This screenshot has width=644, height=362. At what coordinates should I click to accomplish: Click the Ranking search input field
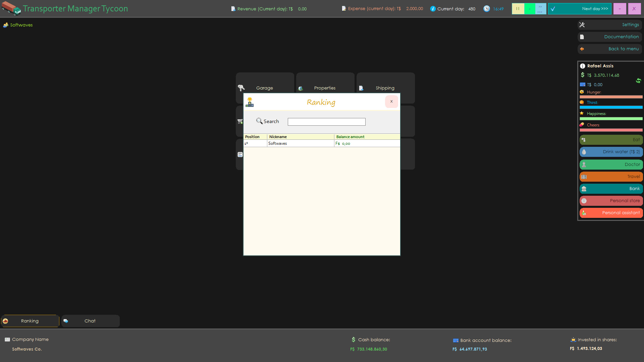326,121
